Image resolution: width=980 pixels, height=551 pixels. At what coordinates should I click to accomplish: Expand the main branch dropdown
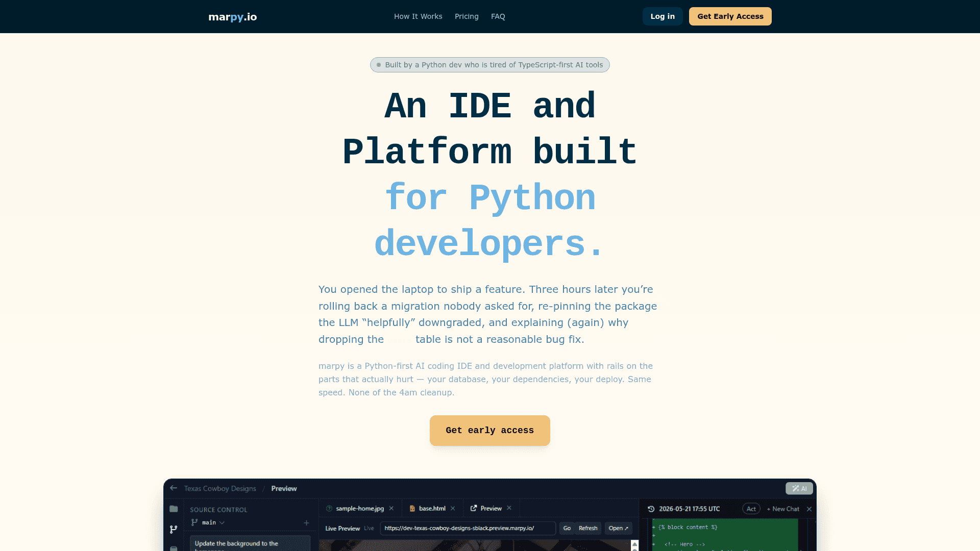(x=208, y=522)
